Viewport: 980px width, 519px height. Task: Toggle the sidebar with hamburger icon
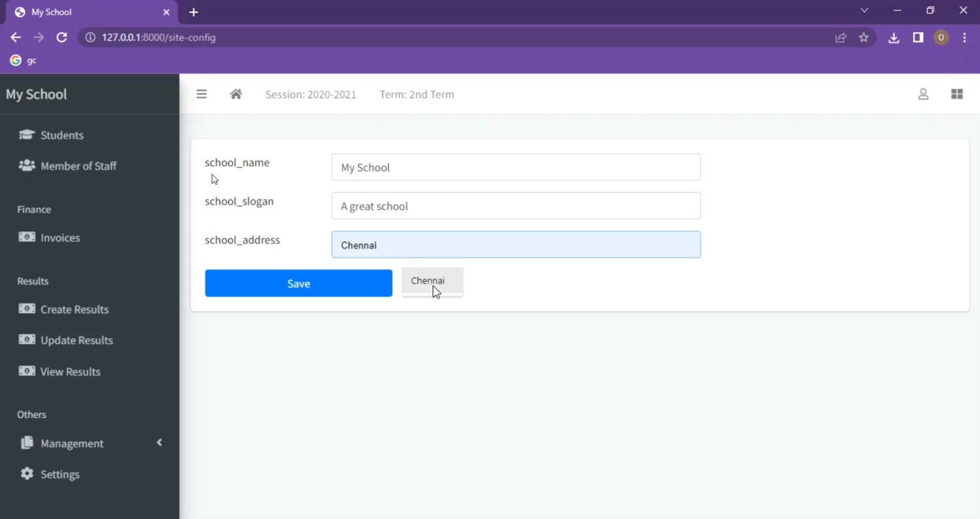pos(201,94)
